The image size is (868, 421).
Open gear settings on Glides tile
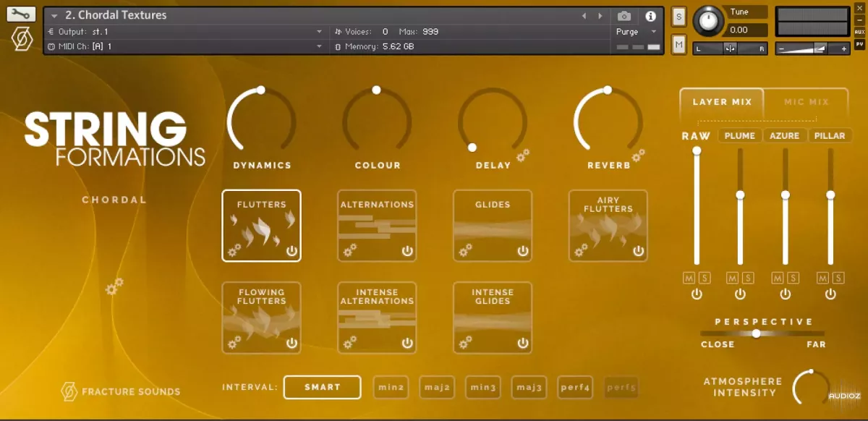466,250
